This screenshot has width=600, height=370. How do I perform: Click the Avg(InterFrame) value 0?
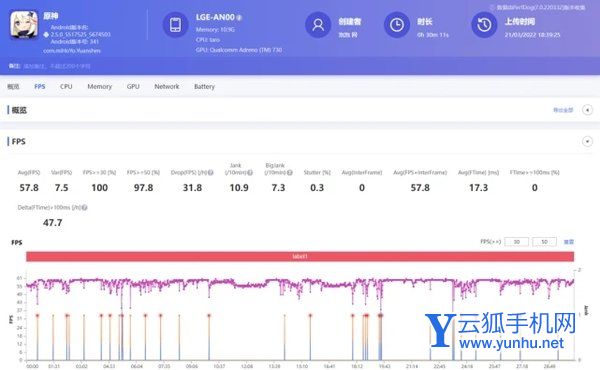click(362, 188)
